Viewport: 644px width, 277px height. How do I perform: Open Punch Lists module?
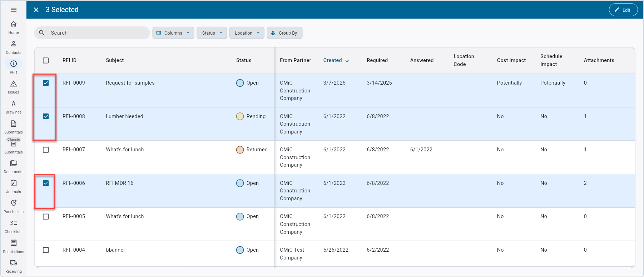[x=14, y=207]
